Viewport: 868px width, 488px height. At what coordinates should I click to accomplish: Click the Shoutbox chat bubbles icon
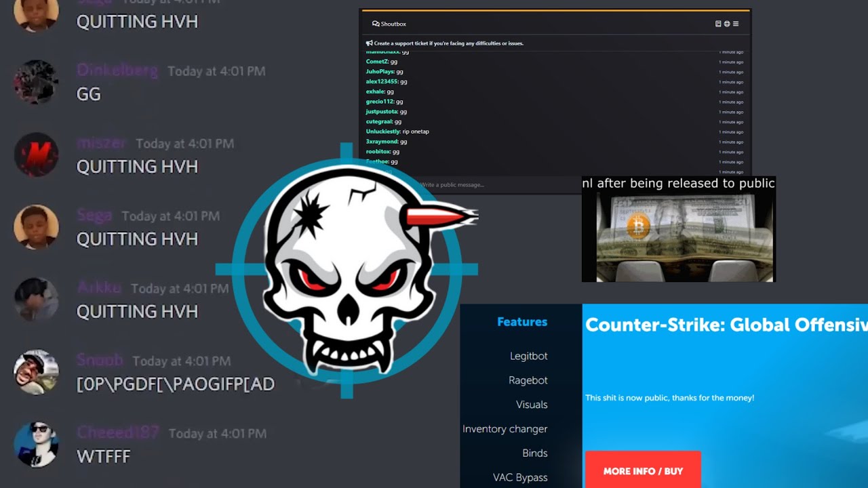(x=376, y=24)
